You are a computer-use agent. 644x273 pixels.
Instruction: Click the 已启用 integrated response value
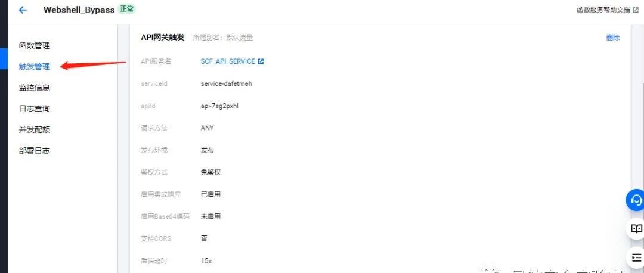(210, 194)
